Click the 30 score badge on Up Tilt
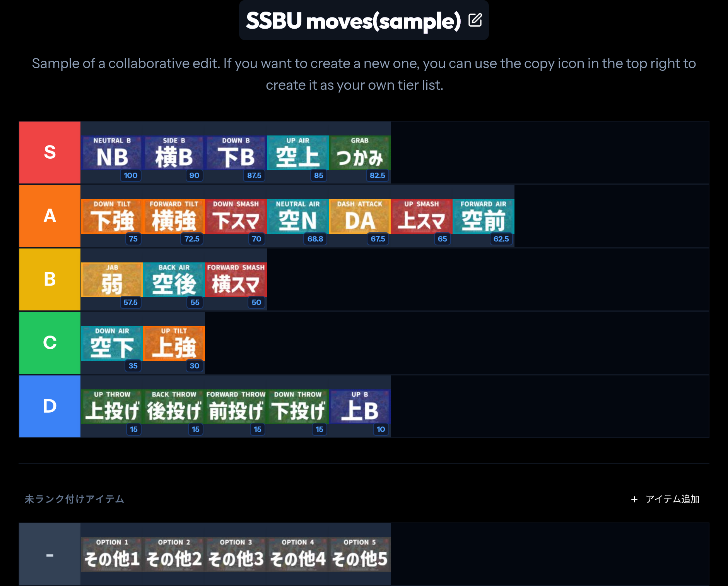Viewport: 728px width, 586px height. [195, 366]
